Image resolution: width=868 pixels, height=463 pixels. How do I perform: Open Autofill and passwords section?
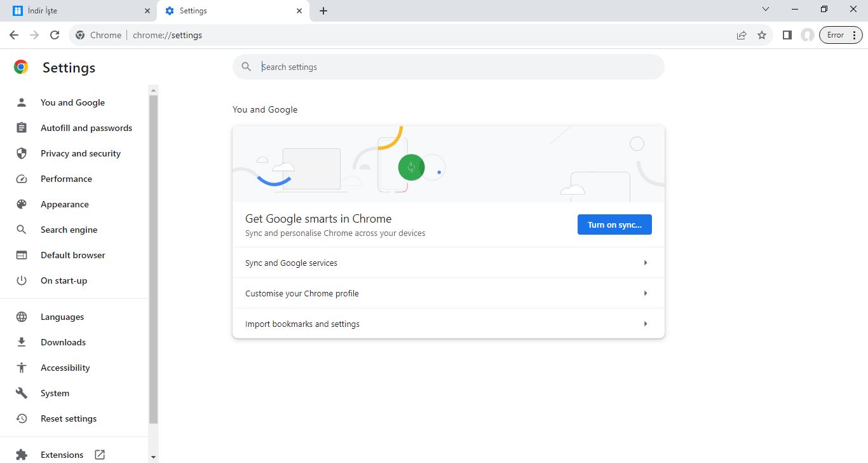[x=86, y=128]
